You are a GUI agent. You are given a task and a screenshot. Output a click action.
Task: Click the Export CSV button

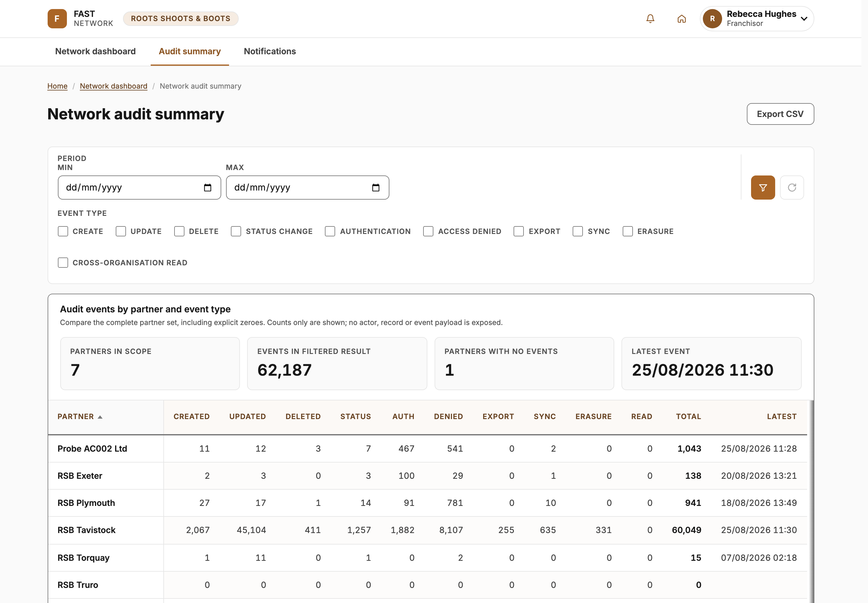pos(780,114)
